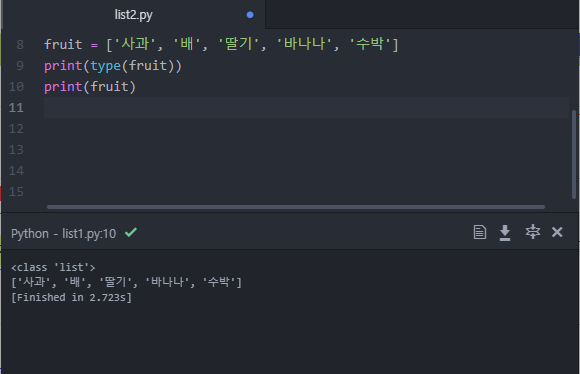Place cursor on the empty highlighted line 11
Screen dimensions: 580x374
[x=306, y=108]
